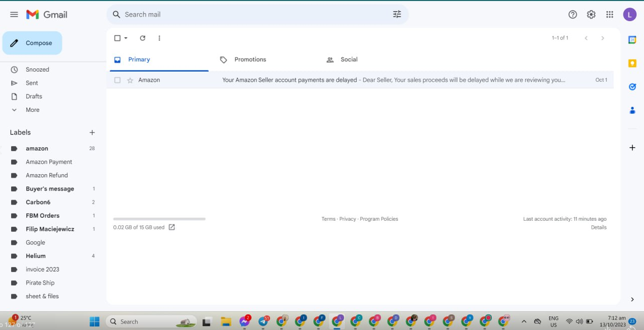Tick the select all checkbox
Image resolution: width=644 pixels, height=330 pixels.
pos(117,38)
